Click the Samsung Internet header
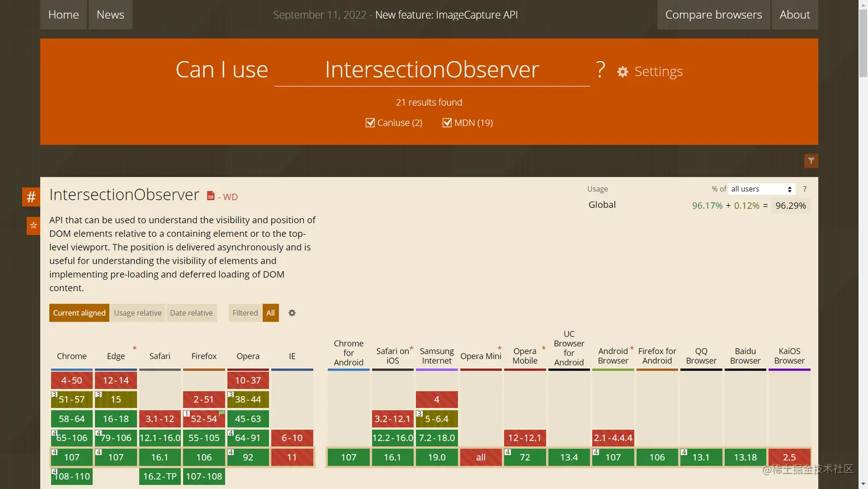The image size is (868, 489). click(x=437, y=356)
